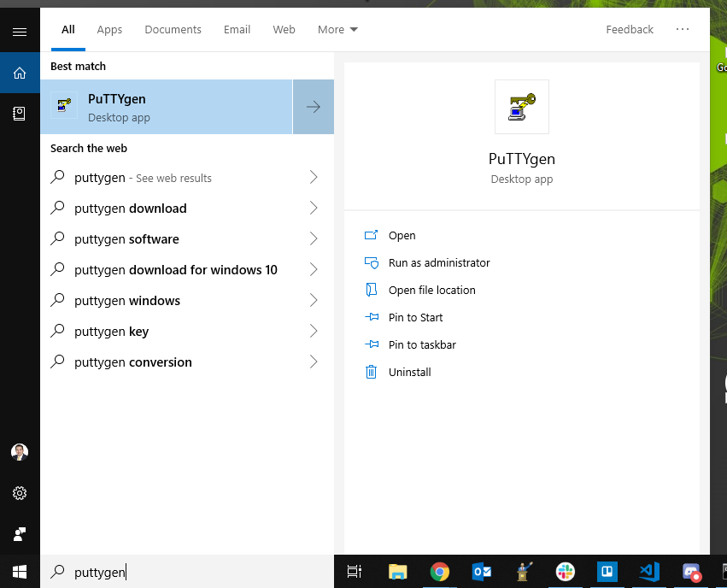Open Google Chrome from the taskbar
Viewport: 727px width, 588px height.
tap(440, 572)
